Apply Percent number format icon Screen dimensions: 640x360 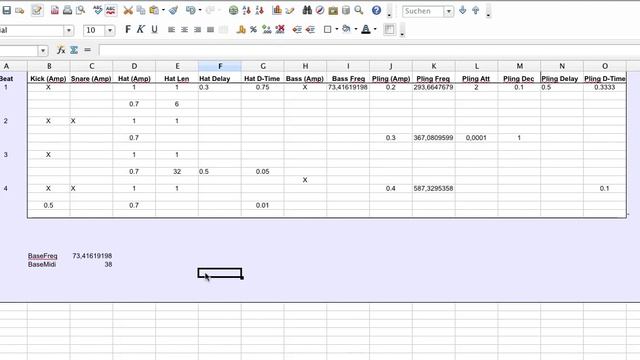pos(253,29)
